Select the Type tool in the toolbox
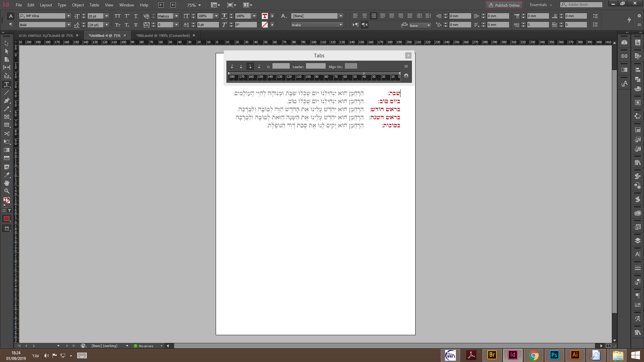This screenshot has width=644, height=362. coord(6,84)
